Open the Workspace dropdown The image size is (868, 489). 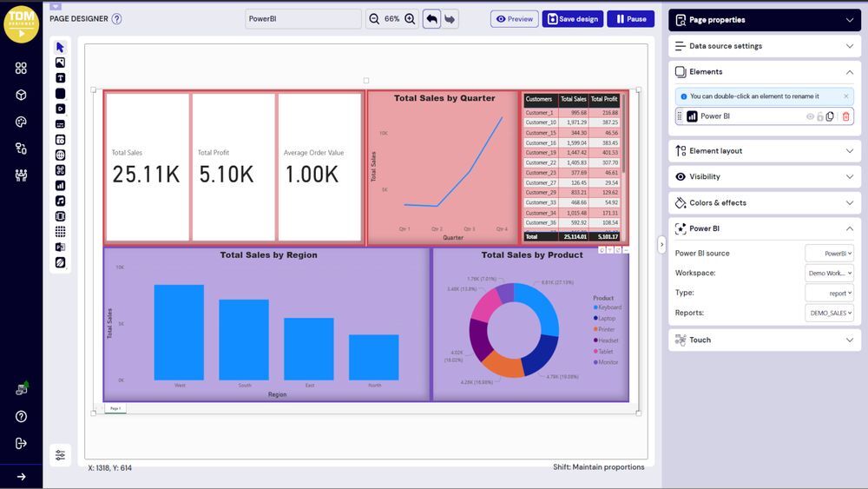click(829, 273)
